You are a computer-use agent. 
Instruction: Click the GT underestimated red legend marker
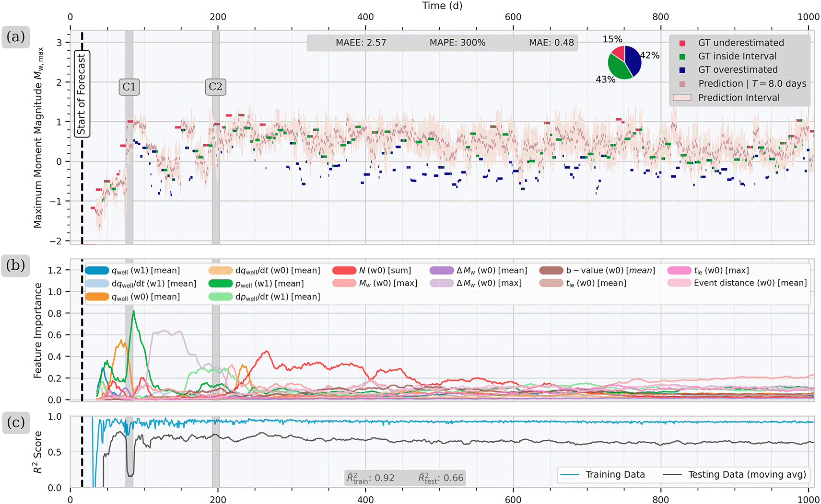pos(682,43)
